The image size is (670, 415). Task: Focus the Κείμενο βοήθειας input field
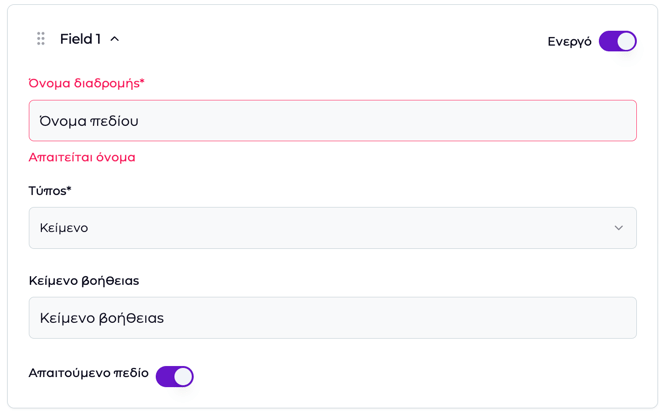point(332,318)
